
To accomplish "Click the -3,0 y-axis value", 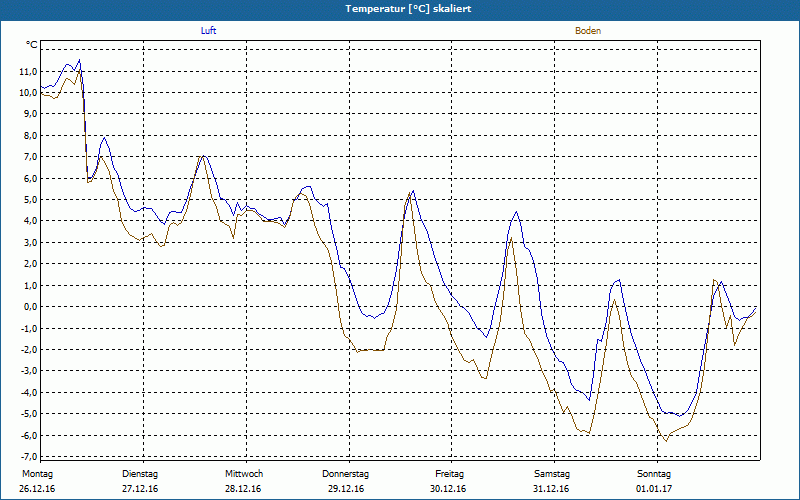I will [29, 371].
